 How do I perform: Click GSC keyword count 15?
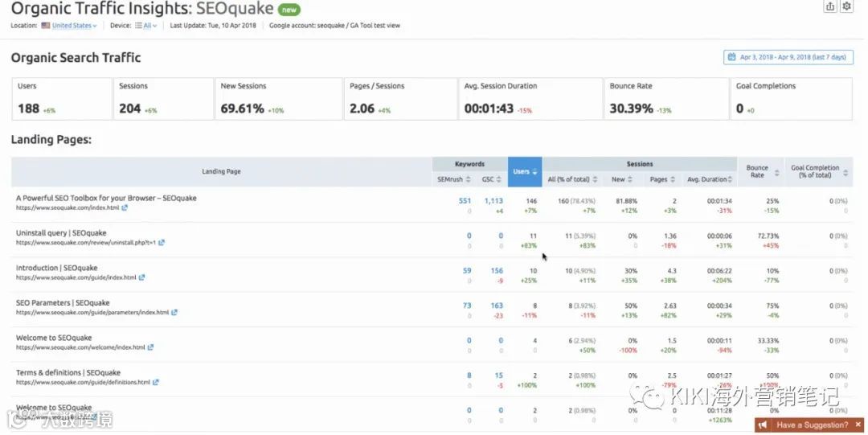tap(499, 375)
